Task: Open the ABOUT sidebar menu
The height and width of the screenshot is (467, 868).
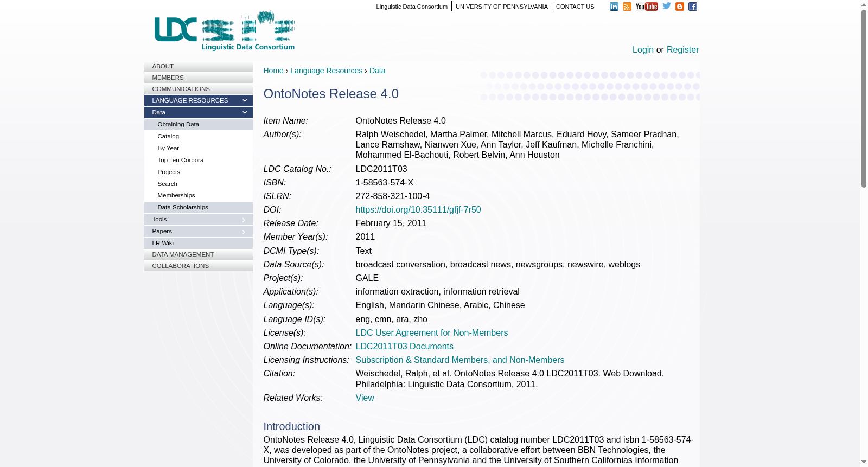Action: pos(199,66)
